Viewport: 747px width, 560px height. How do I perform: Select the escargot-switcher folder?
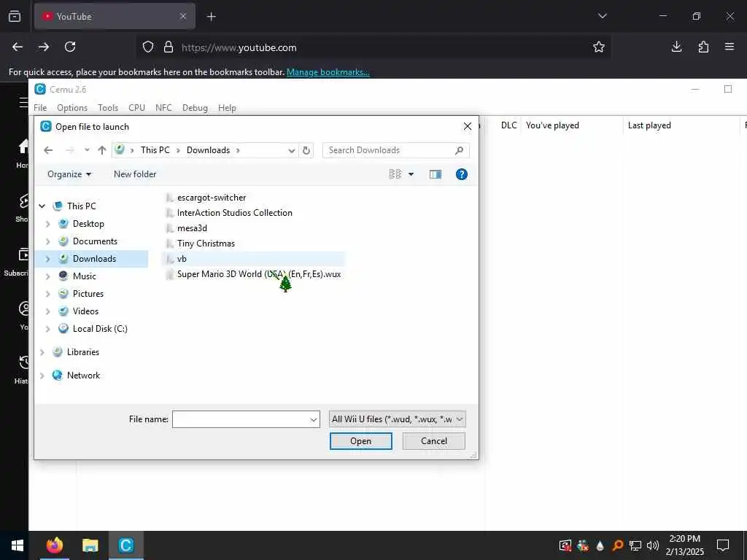tap(212, 198)
